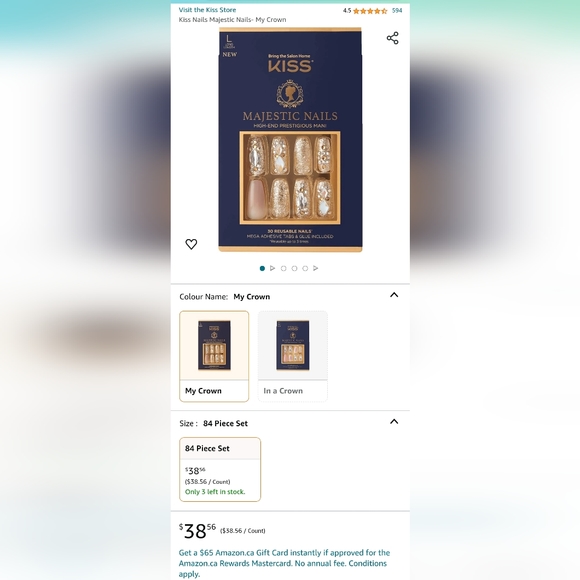Open the 594 reviews link

pyautogui.click(x=397, y=11)
